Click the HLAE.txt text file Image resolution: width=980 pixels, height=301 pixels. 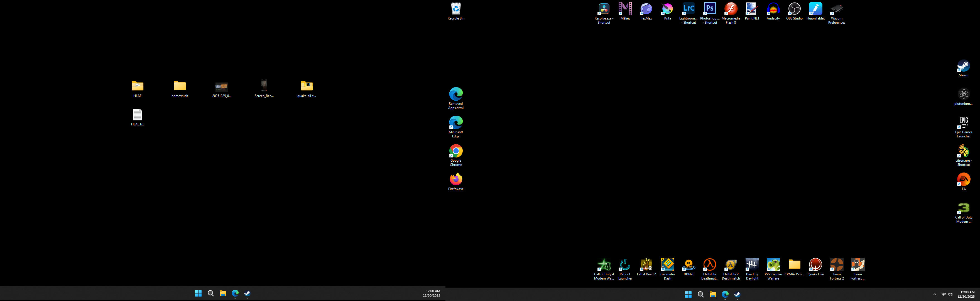pos(137,115)
